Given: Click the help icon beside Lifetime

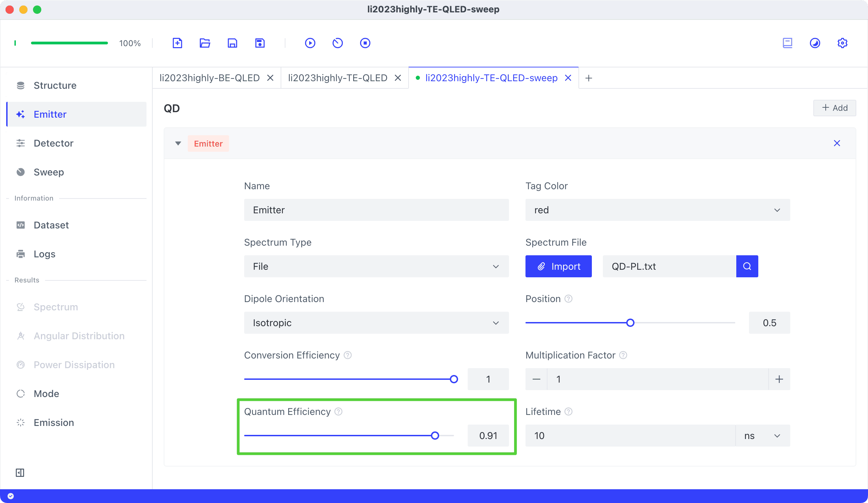Looking at the screenshot, I should [569, 412].
